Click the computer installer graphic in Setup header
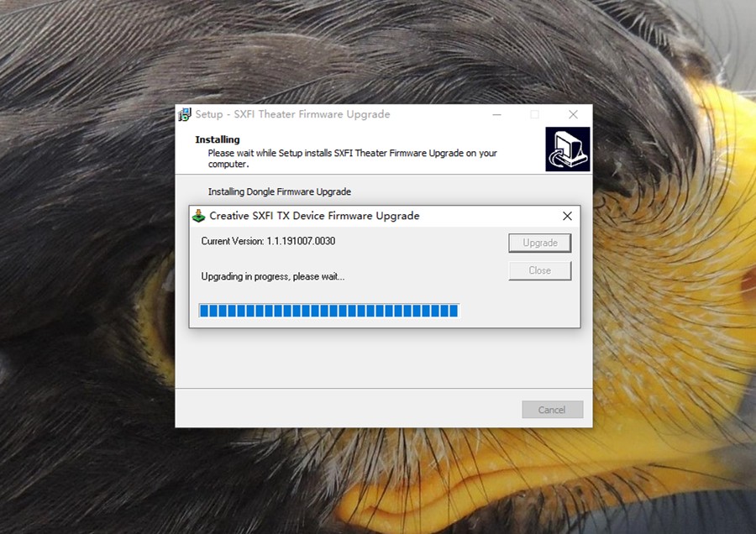The height and width of the screenshot is (534, 756). (x=567, y=149)
